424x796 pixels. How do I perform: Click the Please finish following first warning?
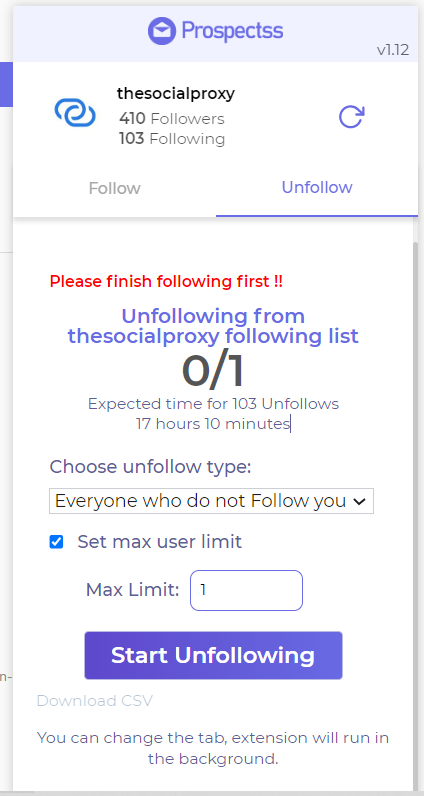tap(166, 281)
